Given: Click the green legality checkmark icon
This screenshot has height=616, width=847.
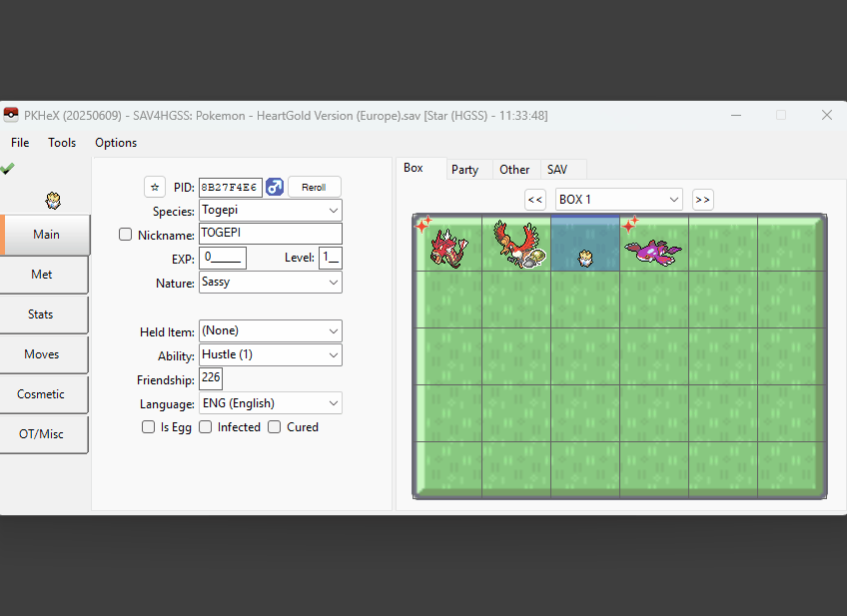Looking at the screenshot, I should tap(7, 169).
